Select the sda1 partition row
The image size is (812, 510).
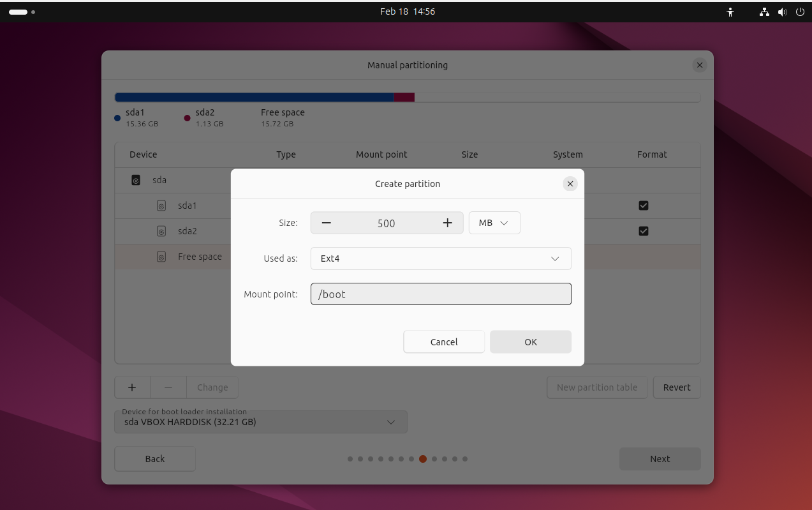408,206
